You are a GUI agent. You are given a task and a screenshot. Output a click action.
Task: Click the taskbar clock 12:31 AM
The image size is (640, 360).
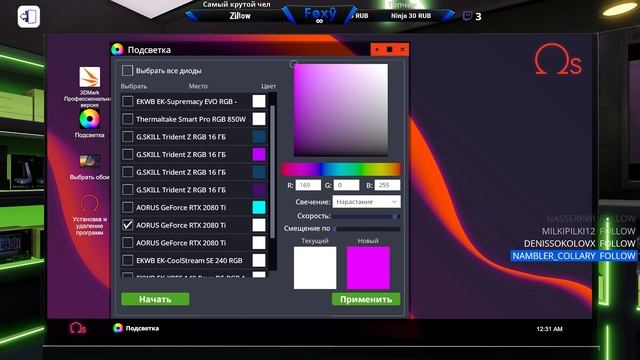pos(549,329)
